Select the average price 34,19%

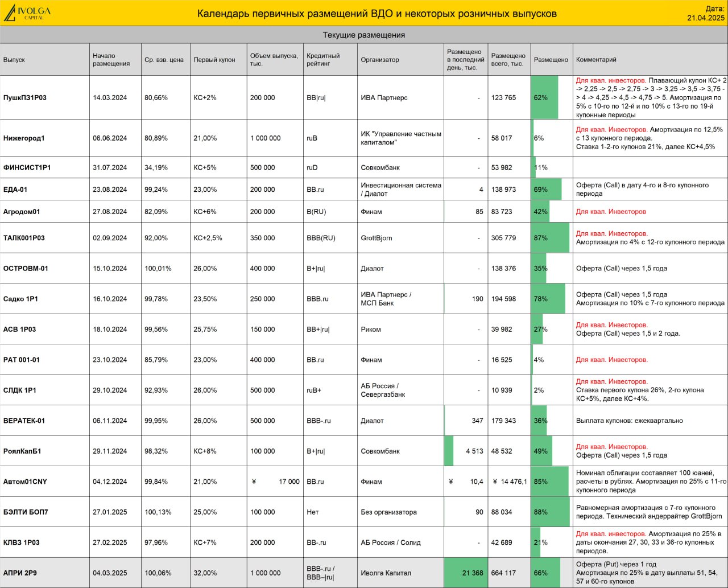click(156, 168)
